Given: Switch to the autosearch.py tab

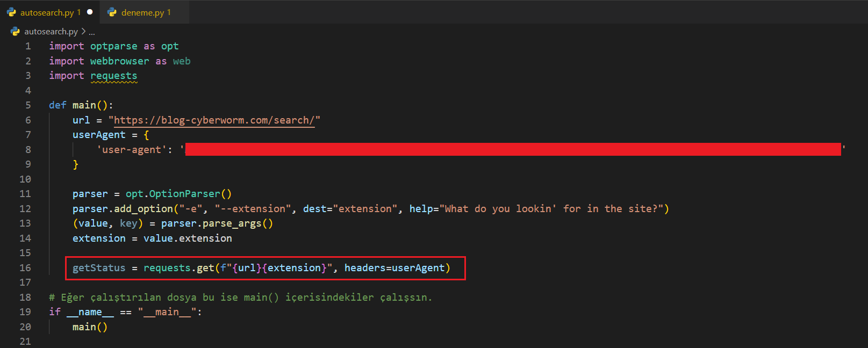Looking at the screenshot, I should pyautogui.click(x=47, y=12).
